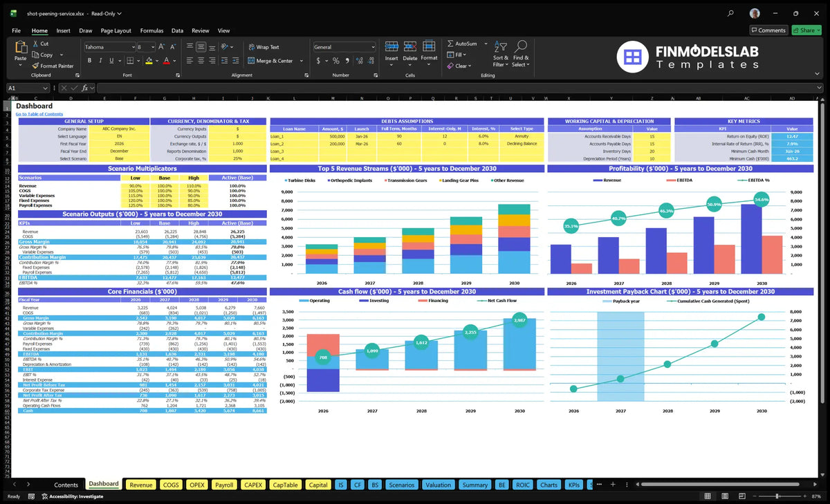Click the zoom slider in status bar
The image size is (830, 504).
coord(777,496)
